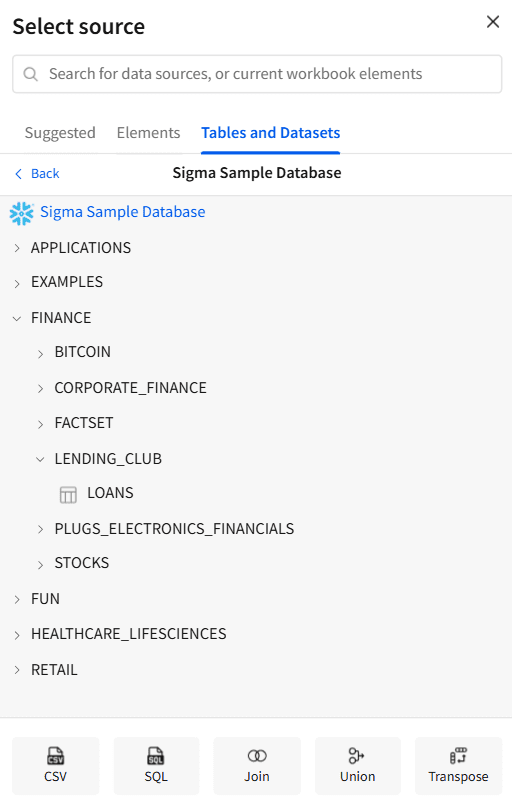Expand the APPLICATIONS folder chevron
The width and height of the screenshot is (512, 803).
pyautogui.click(x=17, y=248)
